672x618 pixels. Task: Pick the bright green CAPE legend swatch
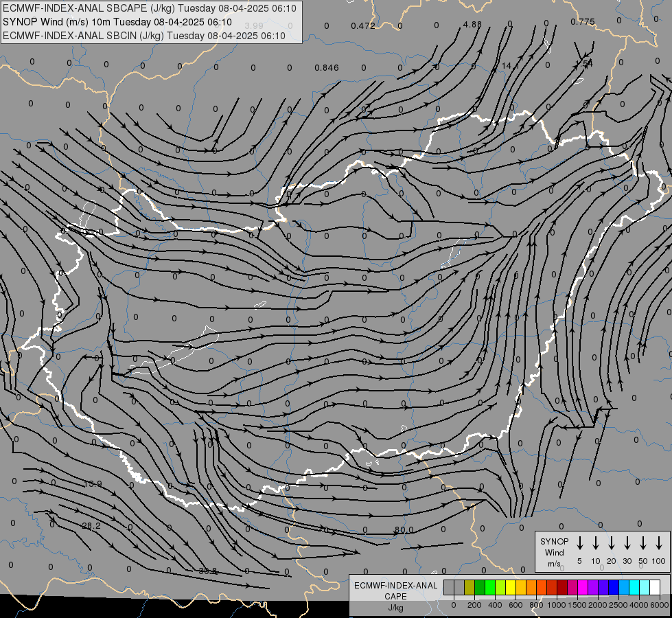(x=490, y=587)
